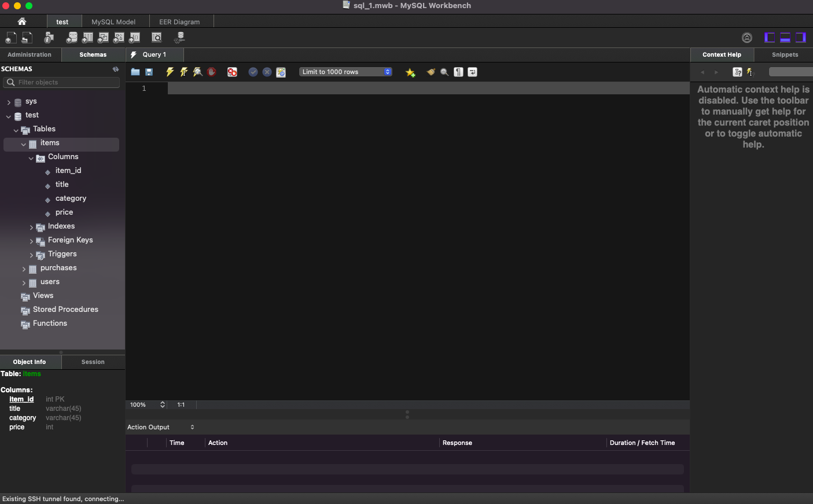Click line 1 in the query editor

coord(428,88)
